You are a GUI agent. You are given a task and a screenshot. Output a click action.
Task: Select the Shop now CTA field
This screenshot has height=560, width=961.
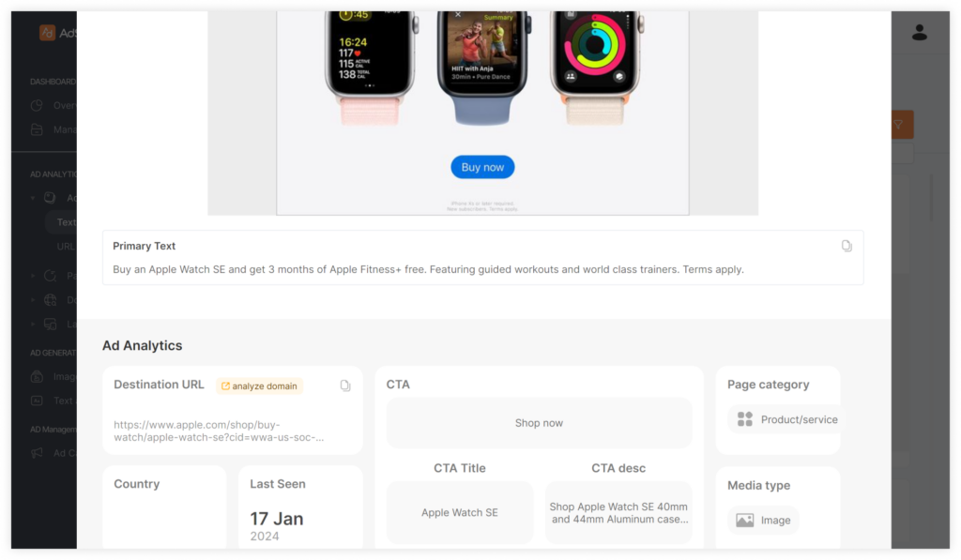coord(539,423)
